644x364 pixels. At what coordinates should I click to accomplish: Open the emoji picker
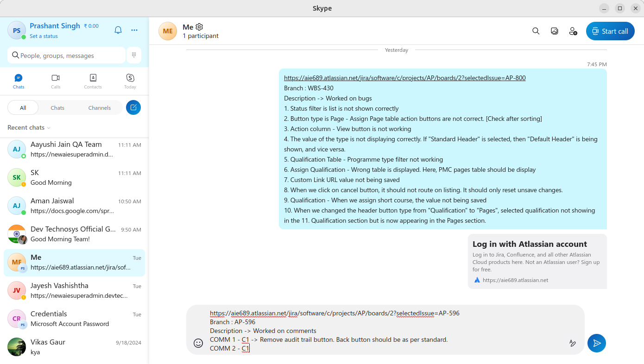click(x=198, y=343)
